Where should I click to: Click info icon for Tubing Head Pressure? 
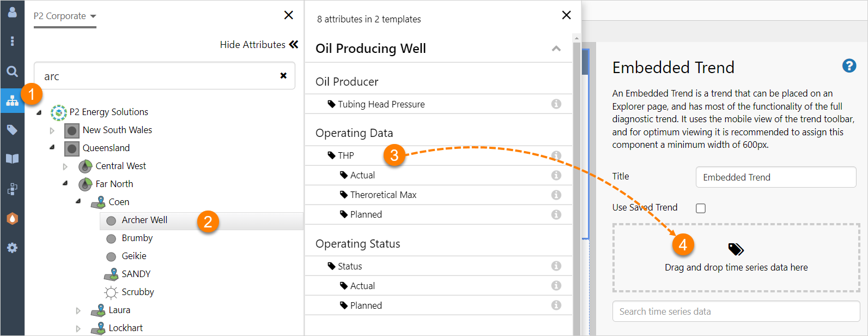click(556, 104)
